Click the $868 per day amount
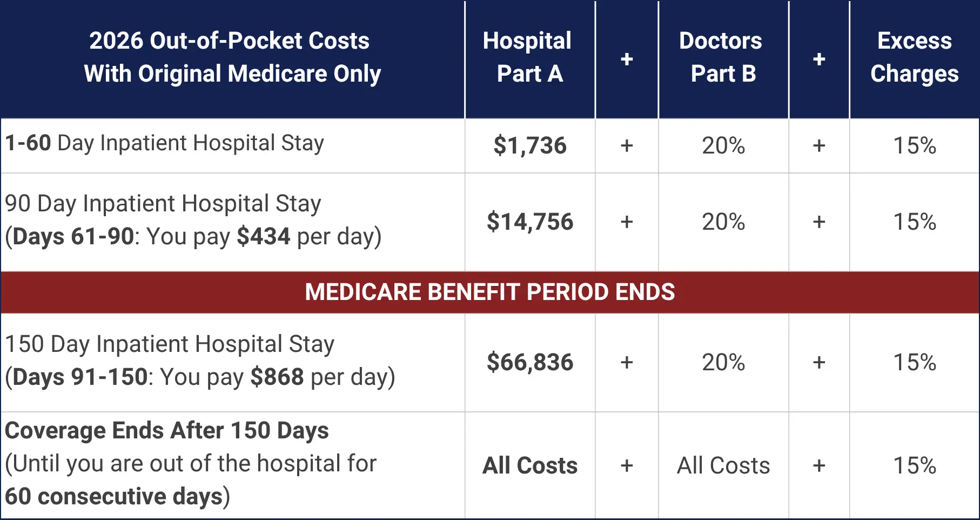This screenshot has height=520, width=980. (277, 377)
